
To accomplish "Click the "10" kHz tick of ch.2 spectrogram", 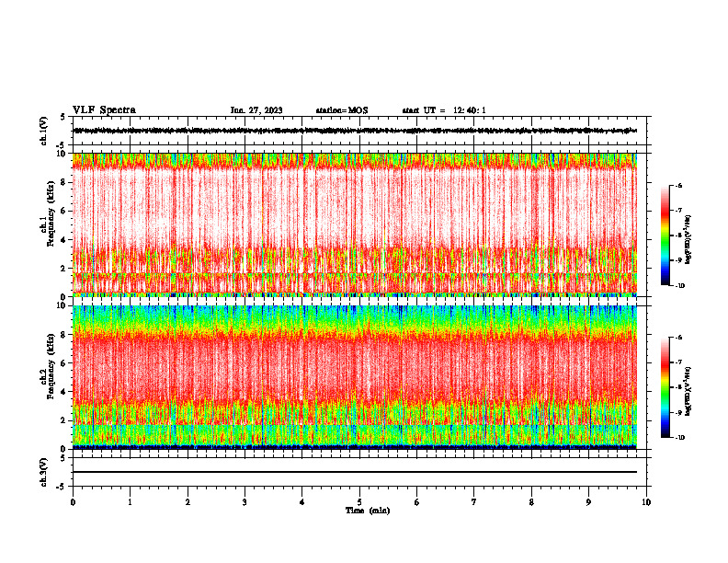I will [63, 305].
